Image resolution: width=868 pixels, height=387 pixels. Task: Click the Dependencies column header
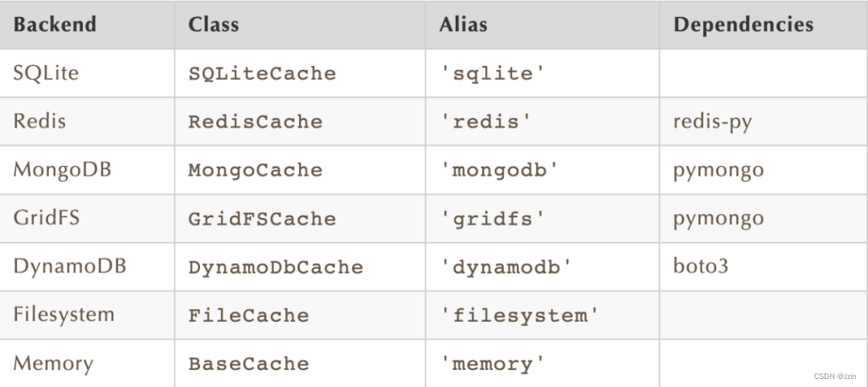click(x=743, y=24)
